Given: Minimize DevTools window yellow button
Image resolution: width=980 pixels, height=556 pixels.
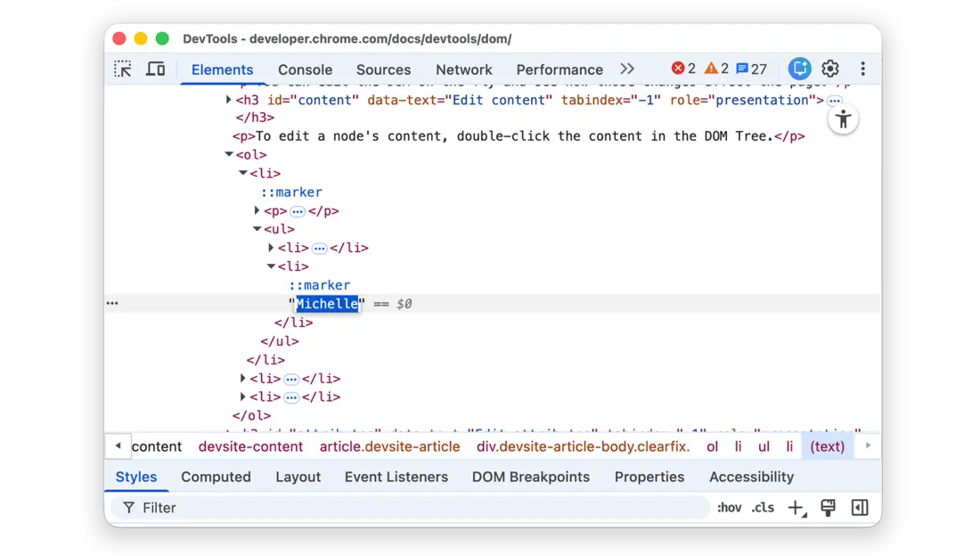Looking at the screenshot, I should coord(141,39).
